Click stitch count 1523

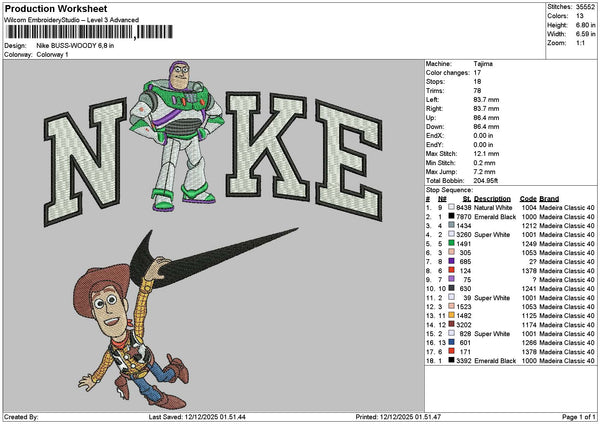click(x=463, y=307)
